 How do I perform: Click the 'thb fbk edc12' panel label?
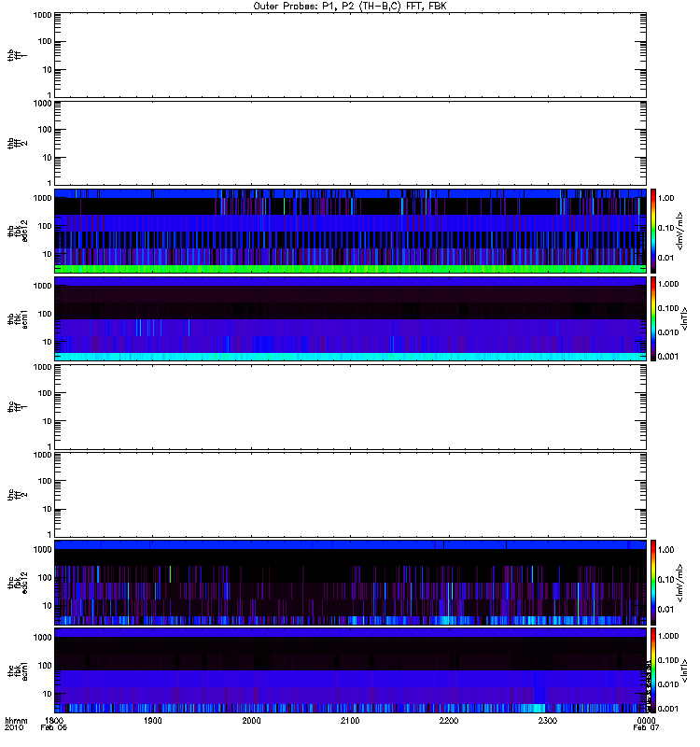[17, 231]
